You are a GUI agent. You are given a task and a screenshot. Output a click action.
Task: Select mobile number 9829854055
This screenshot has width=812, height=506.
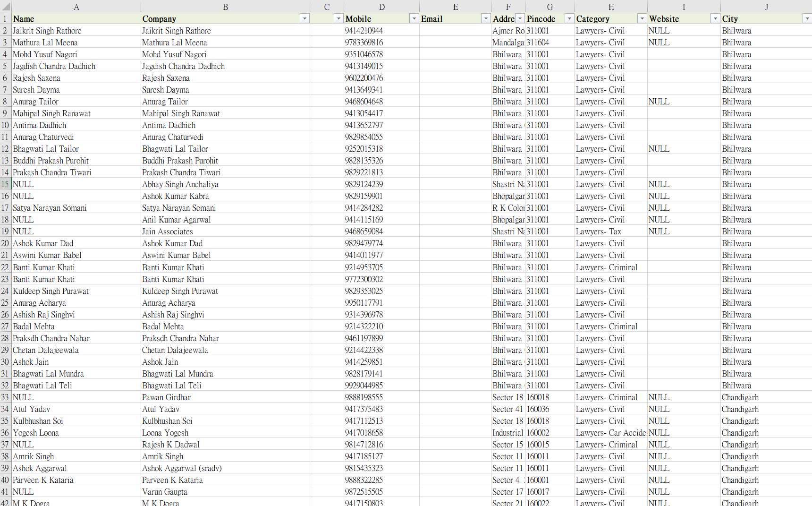(381, 137)
